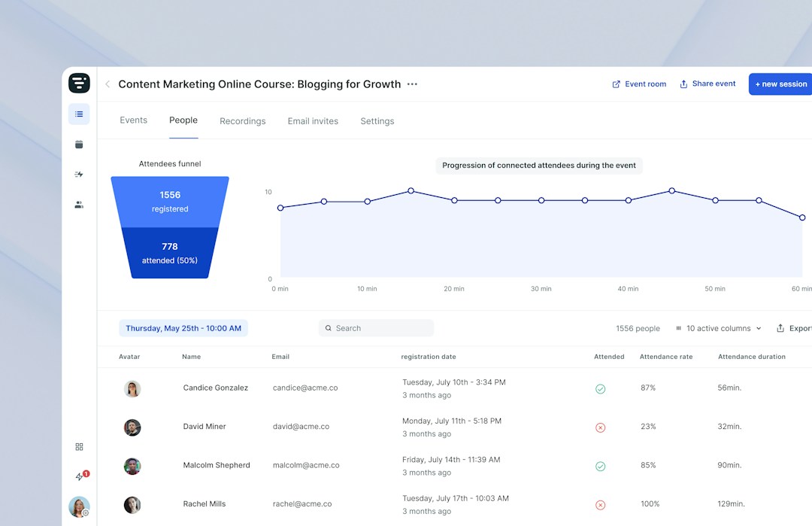Image resolution: width=812 pixels, height=526 pixels.
Task: Click the Share event button
Action: point(707,84)
